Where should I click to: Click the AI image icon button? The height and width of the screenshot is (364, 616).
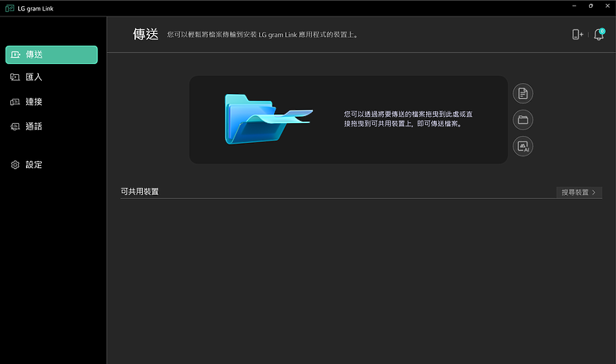pyautogui.click(x=523, y=146)
